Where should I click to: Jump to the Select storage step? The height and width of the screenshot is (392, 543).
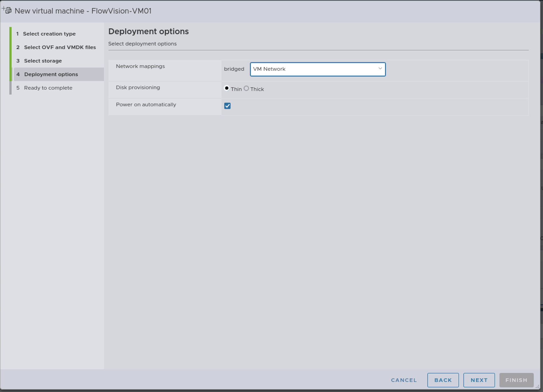tap(43, 61)
